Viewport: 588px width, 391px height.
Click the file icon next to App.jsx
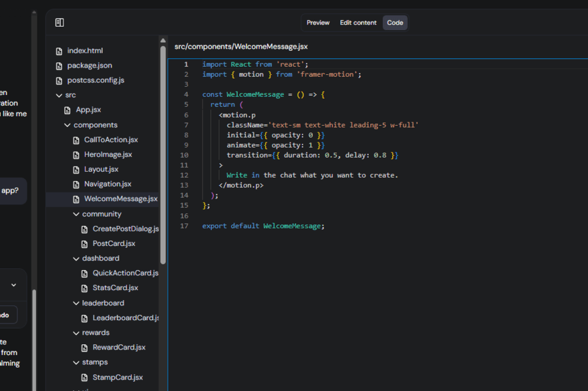click(69, 110)
